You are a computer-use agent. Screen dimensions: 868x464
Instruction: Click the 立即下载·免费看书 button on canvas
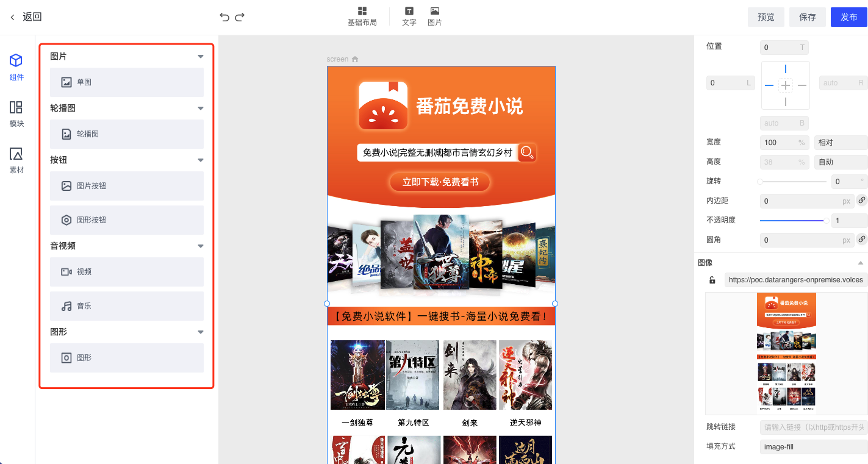pyautogui.click(x=440, y=182)
